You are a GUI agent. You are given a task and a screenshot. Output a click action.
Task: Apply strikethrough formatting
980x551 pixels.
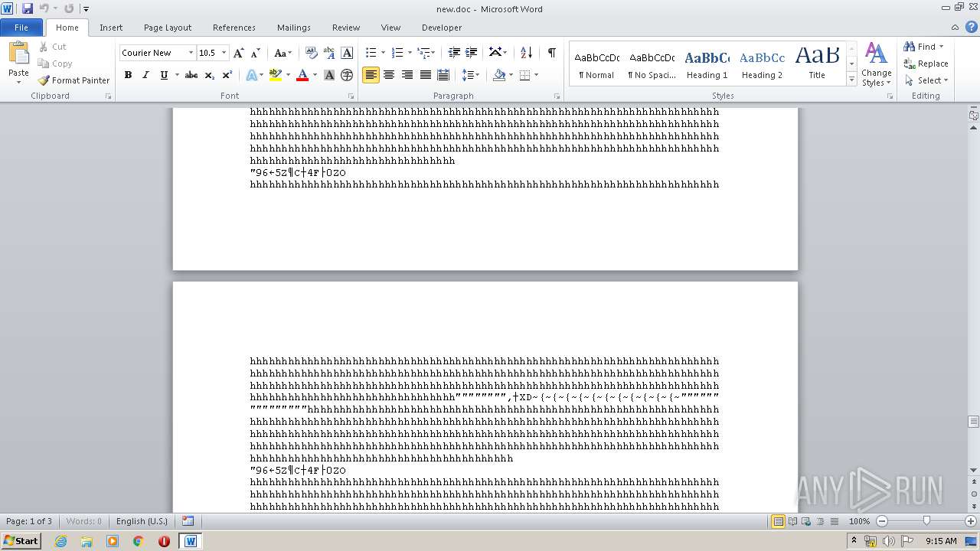coord(191,75)
